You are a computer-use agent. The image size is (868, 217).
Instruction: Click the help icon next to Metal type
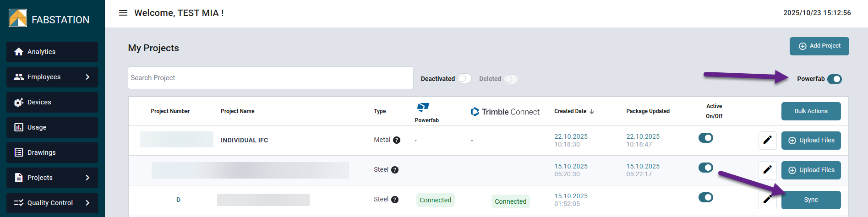click(x=397, y=140)
